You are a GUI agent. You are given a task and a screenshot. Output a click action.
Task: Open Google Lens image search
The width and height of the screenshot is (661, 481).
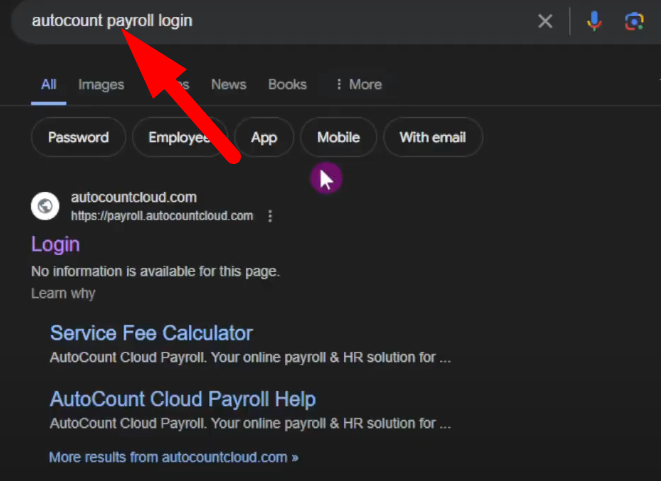tap(633, 21)
